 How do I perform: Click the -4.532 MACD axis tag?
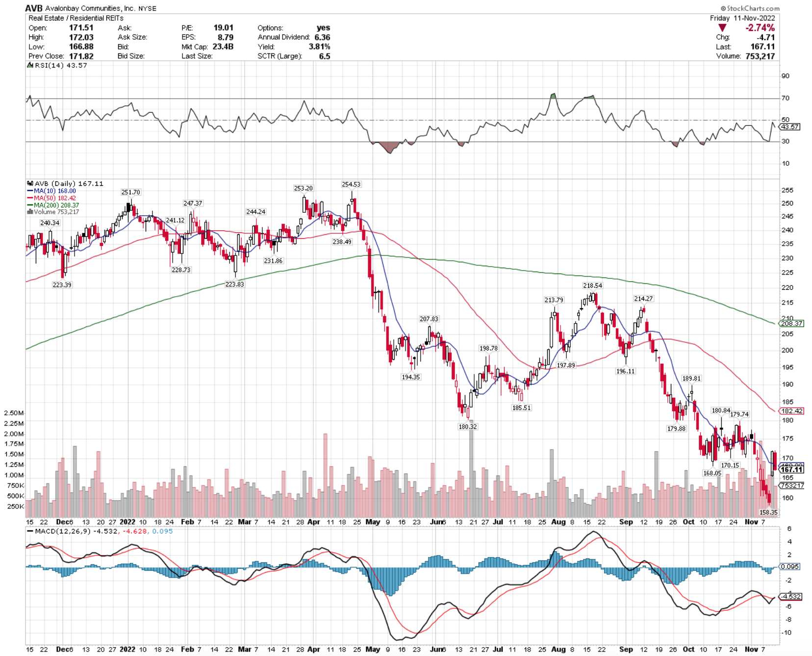791,597
